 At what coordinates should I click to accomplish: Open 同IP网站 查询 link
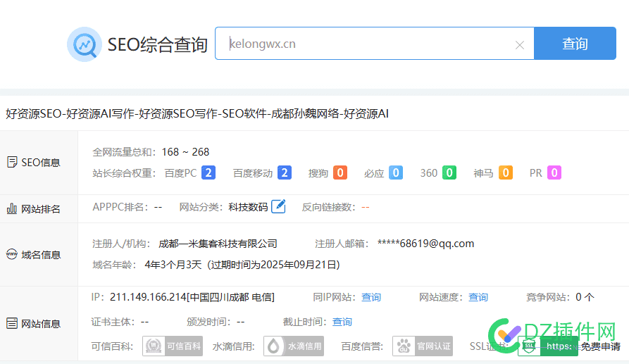tap(371, 297)
